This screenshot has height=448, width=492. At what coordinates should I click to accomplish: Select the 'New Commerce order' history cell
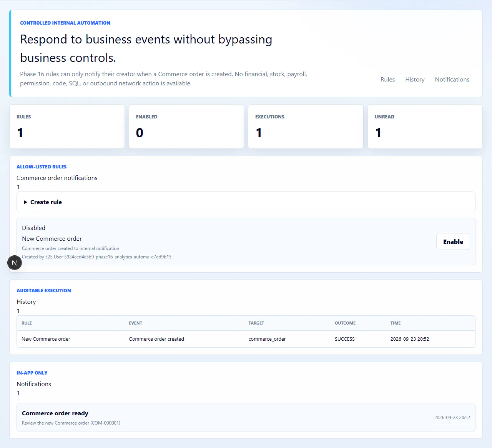(x=46, y=339)
